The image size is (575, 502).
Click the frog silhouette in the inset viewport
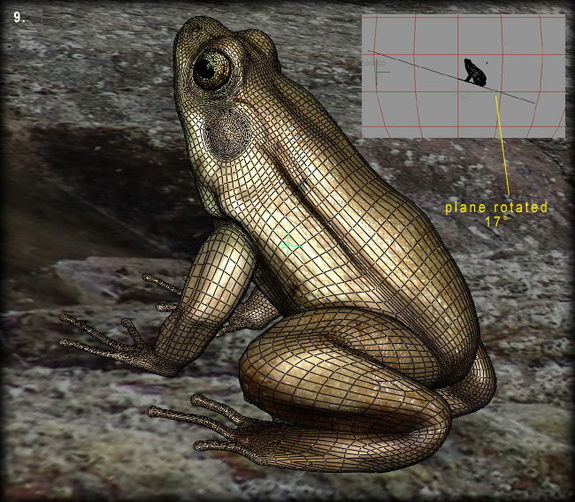tap(475, 72)
